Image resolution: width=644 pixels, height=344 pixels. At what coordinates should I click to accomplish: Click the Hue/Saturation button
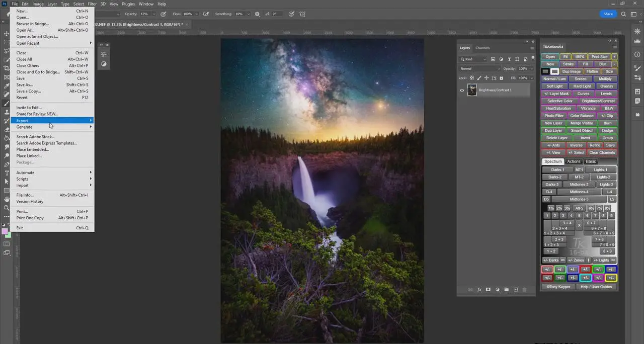coord(558,108)
